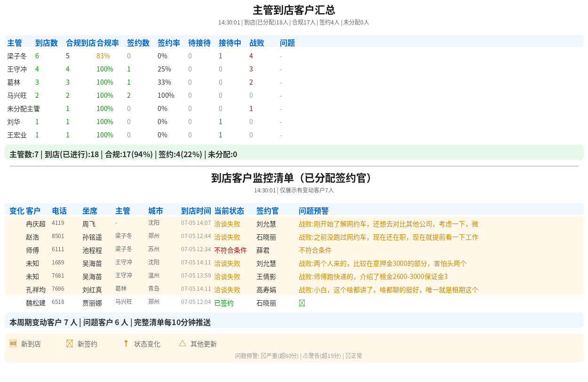Click seat agent 贾丽娜
Screen dimensions: 588x382
(92, 303)
